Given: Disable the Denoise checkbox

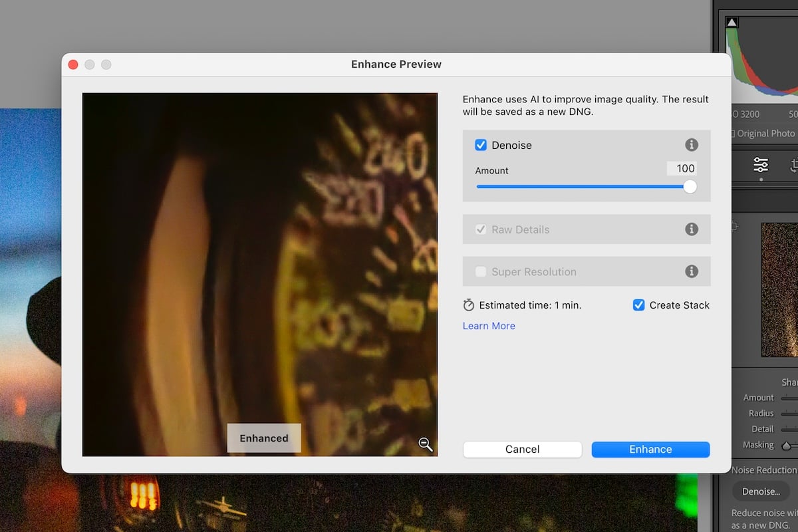Looking at the screenshot, I should click(x=481, y=145).
